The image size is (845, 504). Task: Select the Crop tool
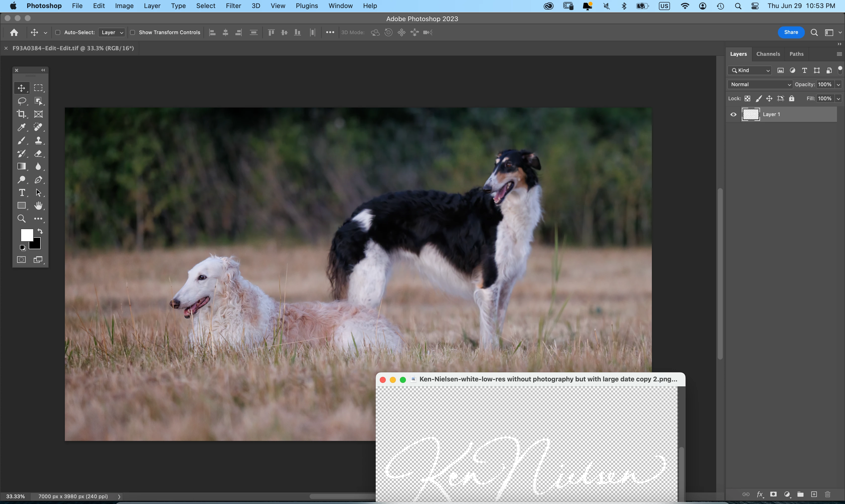21,114
